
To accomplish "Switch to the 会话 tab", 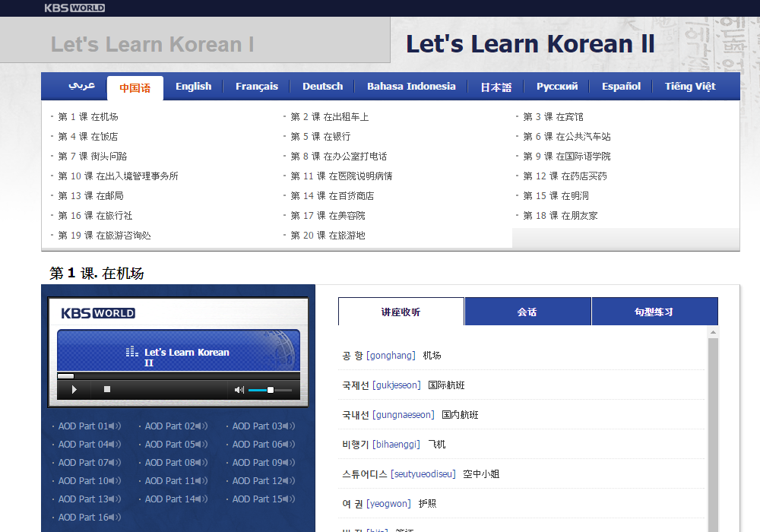I will click(528, 312).
